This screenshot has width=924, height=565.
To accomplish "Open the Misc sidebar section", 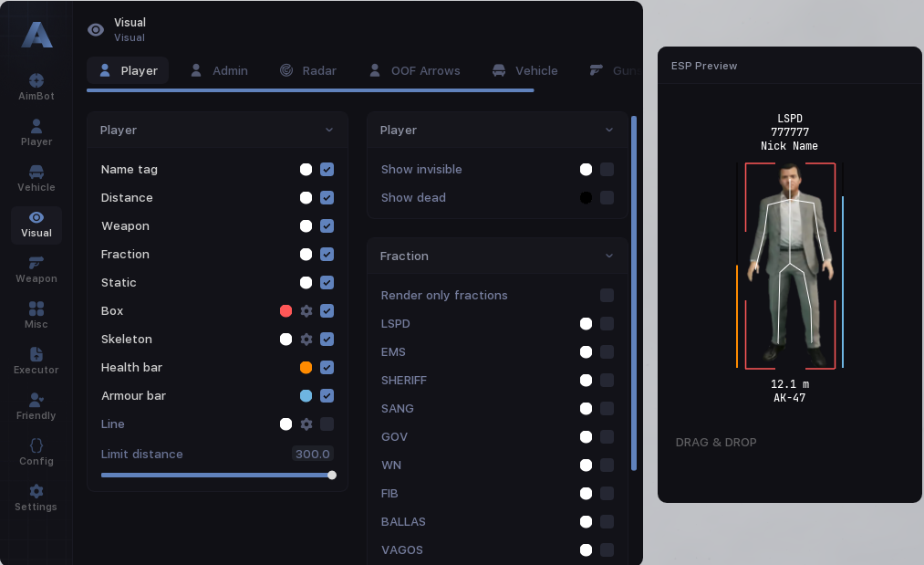I will pyautogui.click(x=36, y=316).
